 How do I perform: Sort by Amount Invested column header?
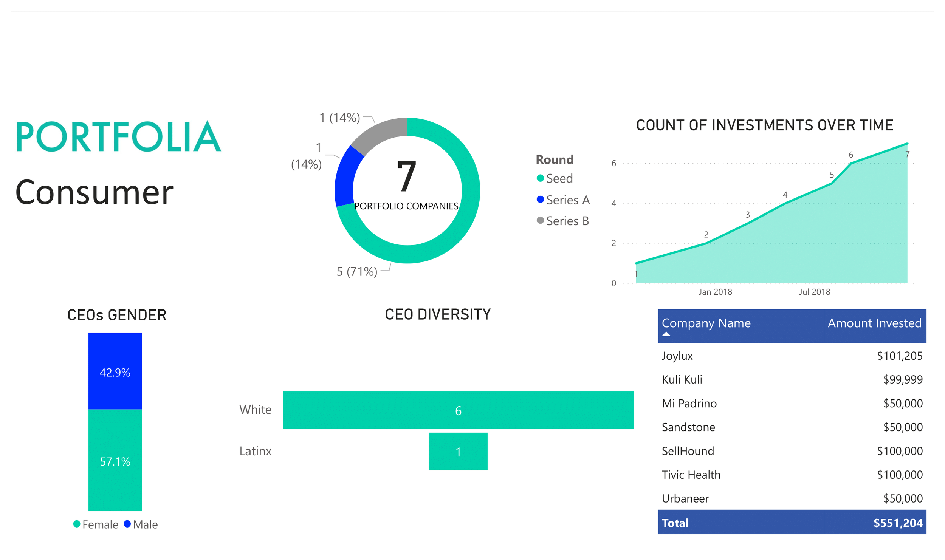(x=874, y=323)
